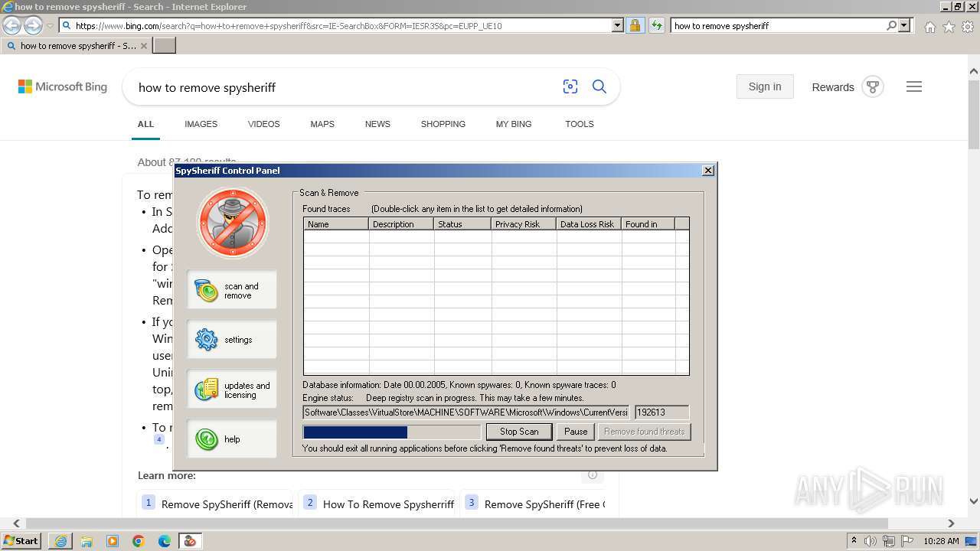The width and height of the screenshot is (980, 551).
Task: Click the Stop Scan button
Action: click(519, 432)
